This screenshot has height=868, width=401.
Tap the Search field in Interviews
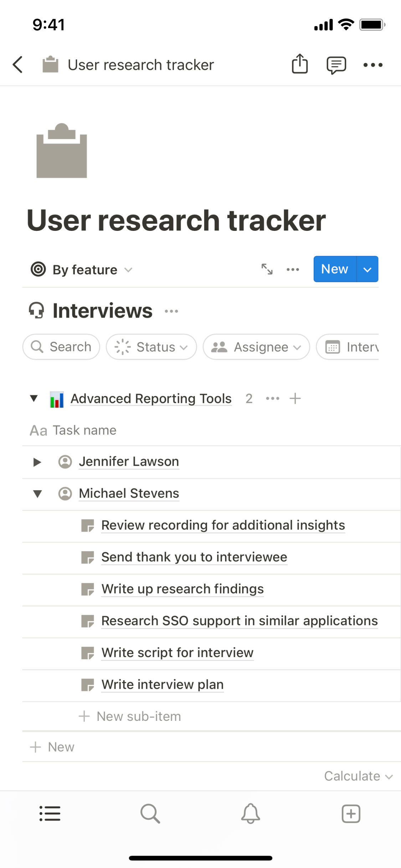[61, 347]
